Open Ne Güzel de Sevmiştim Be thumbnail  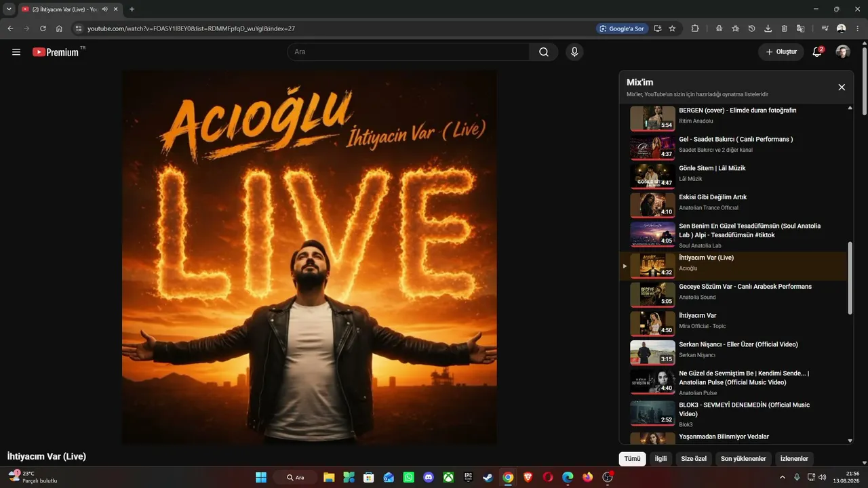(652, 382)
